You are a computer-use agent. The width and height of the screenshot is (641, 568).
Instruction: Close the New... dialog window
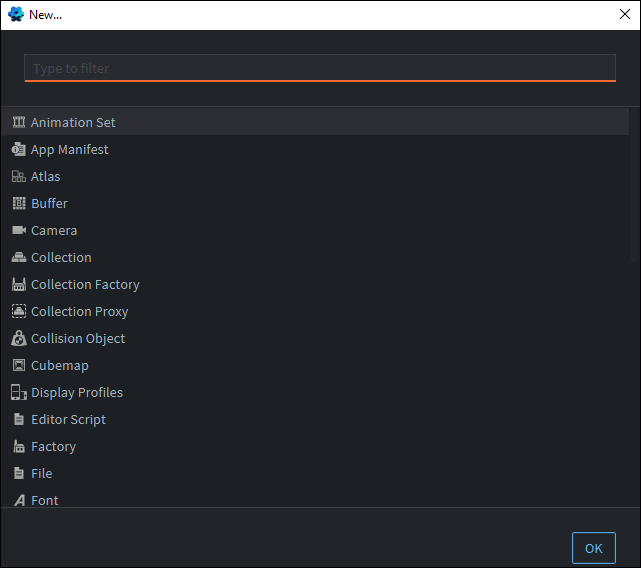[625, 14]
